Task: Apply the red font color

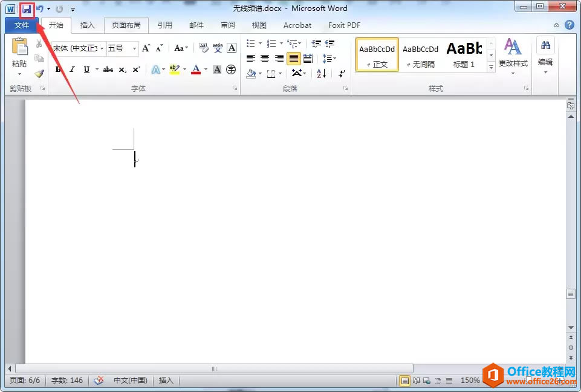Action: [x=196, y=69]
